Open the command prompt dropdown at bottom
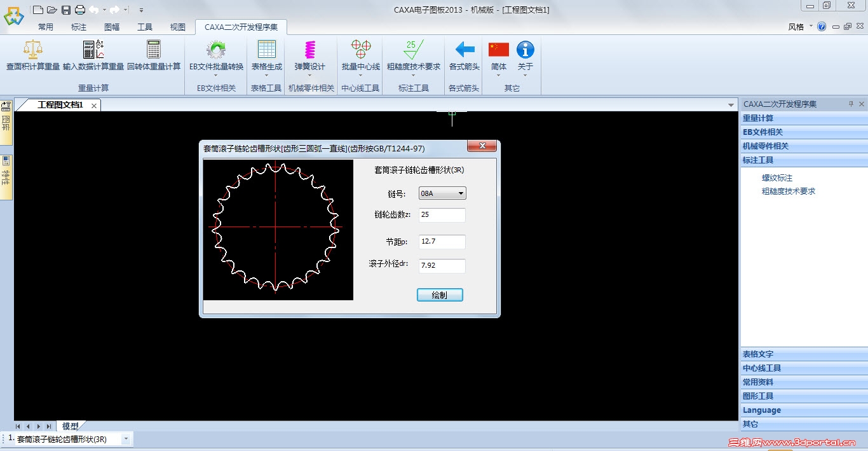 126,439
